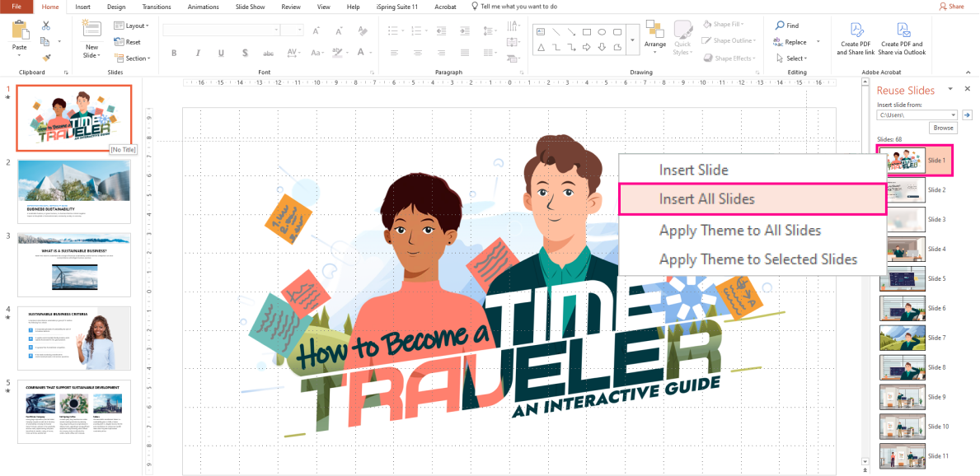Viewport: 980px width, 476px height.
Task: Click the Cut scissors icon
Action: pyautogui.click(x=45, y=26)
